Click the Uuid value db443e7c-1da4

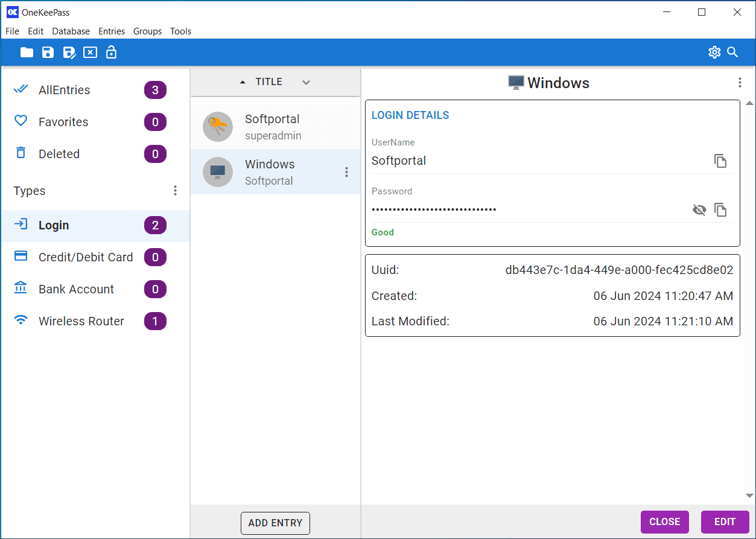tap(619, 270)
